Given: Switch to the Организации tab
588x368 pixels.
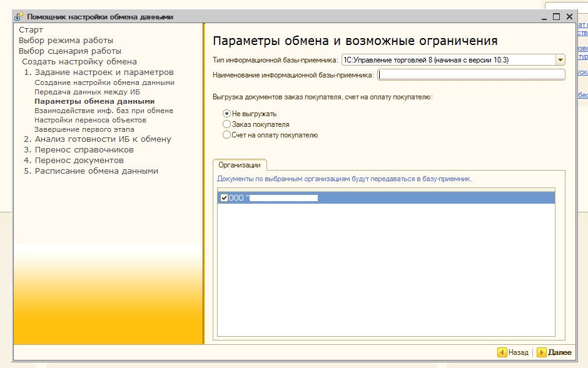Looking at the screenshot, I should click(x=240, y=165).
